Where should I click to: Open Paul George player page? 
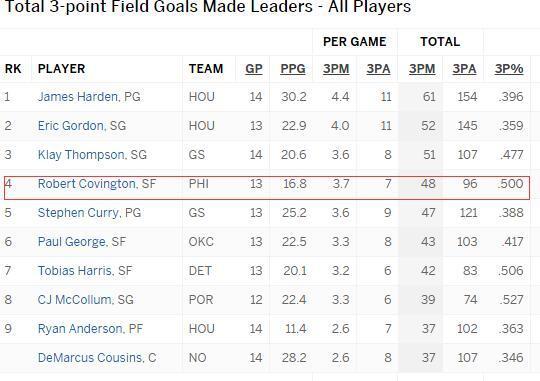pos(71,242)
